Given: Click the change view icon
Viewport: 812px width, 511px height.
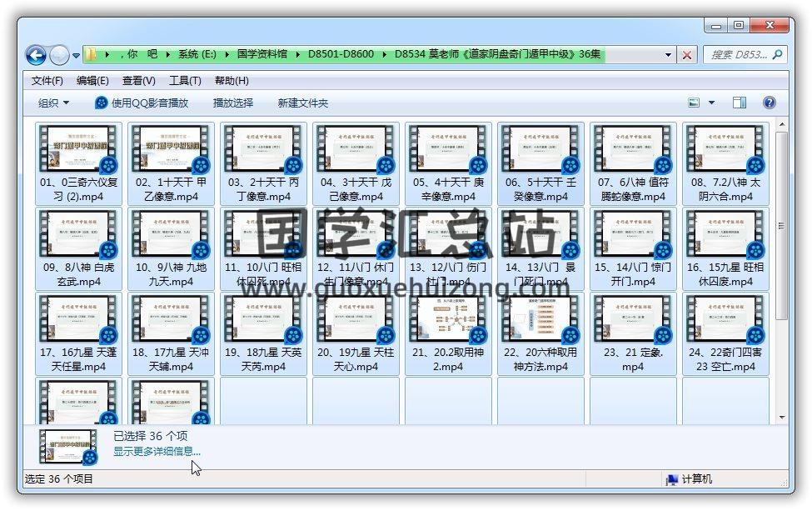Looking at the screenshot, I should 694,103.
